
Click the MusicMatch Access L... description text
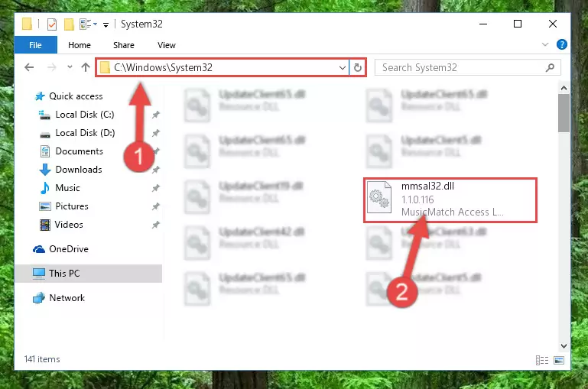pos(452,212)
